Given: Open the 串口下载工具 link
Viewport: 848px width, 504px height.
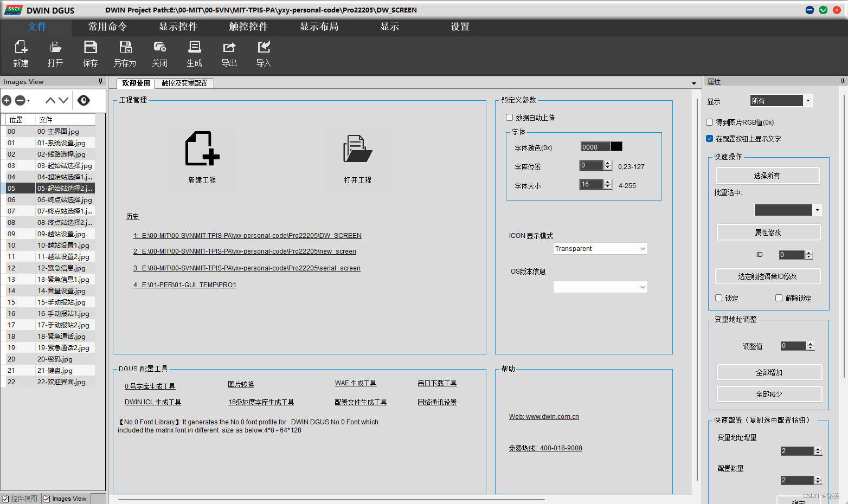Looking at the screenshot, I should [437, 383].
